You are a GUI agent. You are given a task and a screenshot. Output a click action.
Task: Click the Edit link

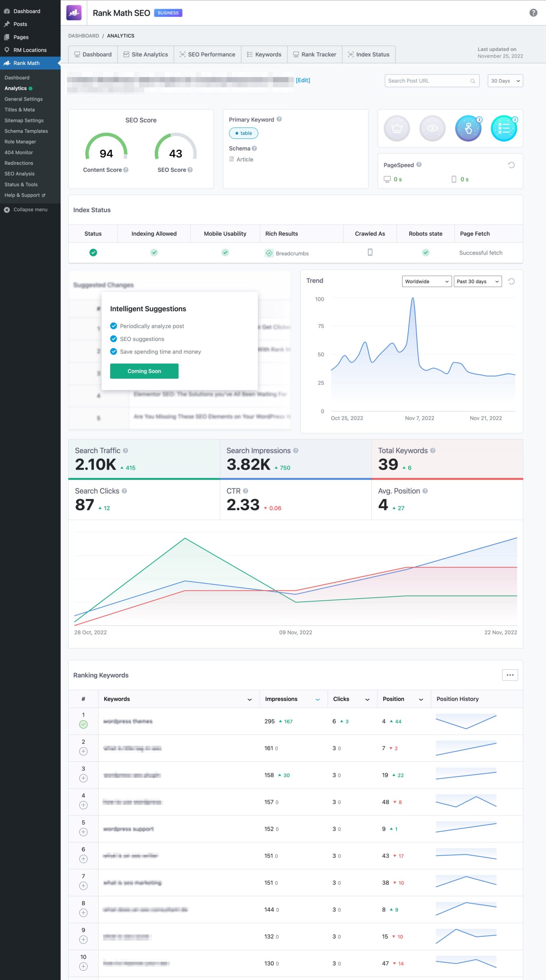point(303,80)
